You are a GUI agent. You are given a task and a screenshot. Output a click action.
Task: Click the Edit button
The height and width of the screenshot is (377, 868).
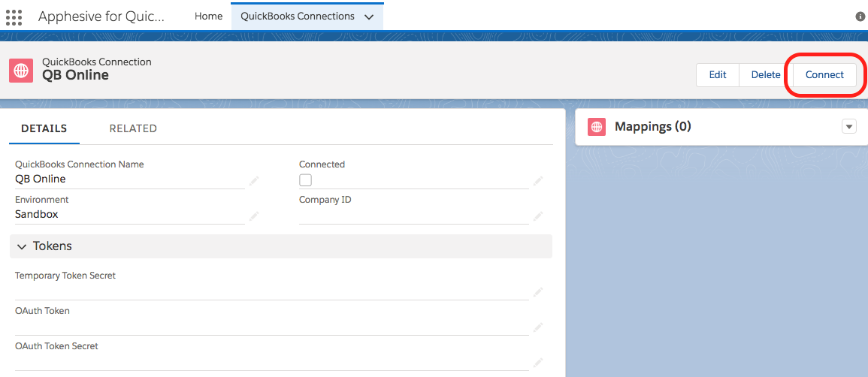coord(718,74)
